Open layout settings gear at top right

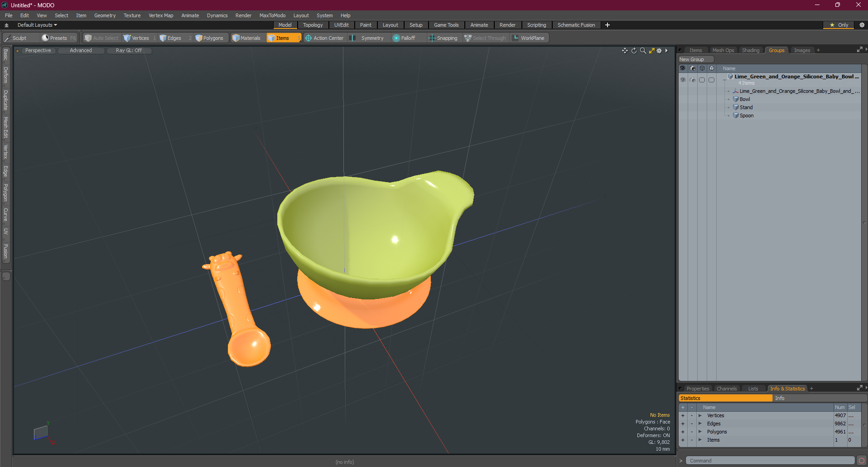click(x=862, y=25)
